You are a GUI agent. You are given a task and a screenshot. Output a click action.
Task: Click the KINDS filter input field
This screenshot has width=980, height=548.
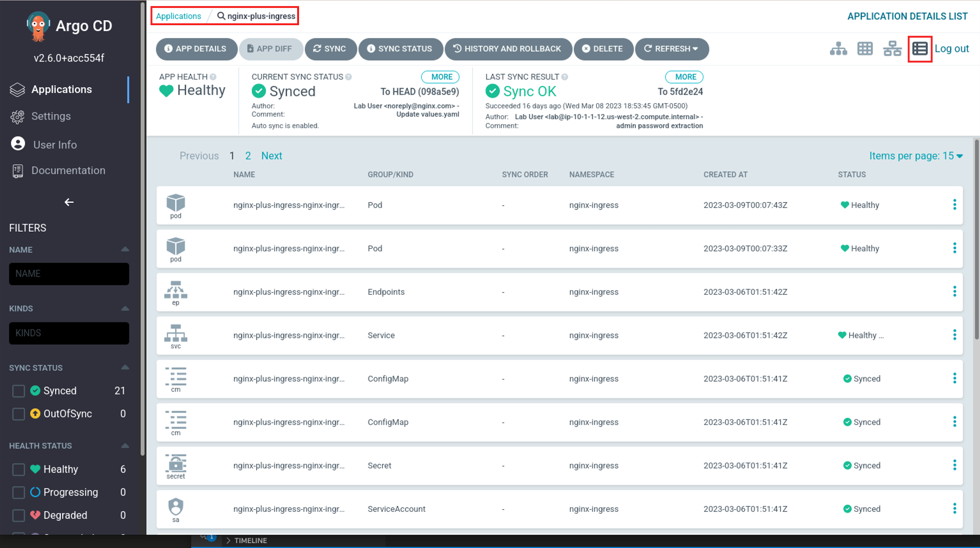[69, 333]
